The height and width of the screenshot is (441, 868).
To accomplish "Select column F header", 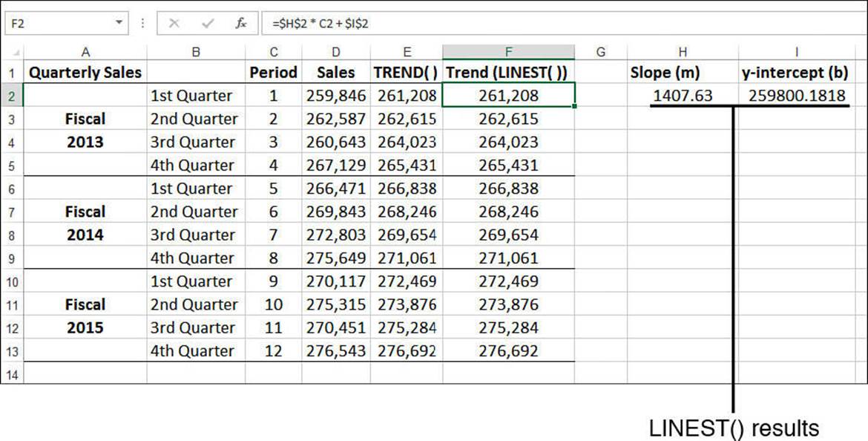I will pos(508,52).
